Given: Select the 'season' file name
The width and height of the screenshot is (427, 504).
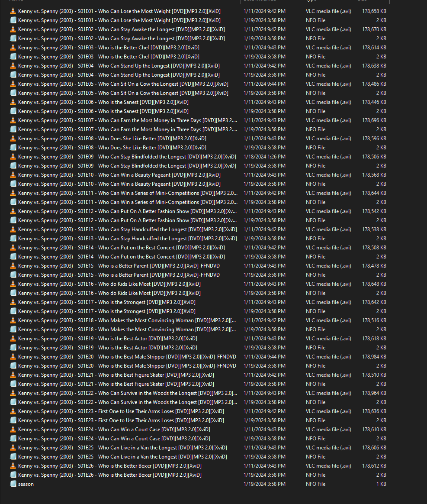Looking at the screenshot, I should pos(26,484).
